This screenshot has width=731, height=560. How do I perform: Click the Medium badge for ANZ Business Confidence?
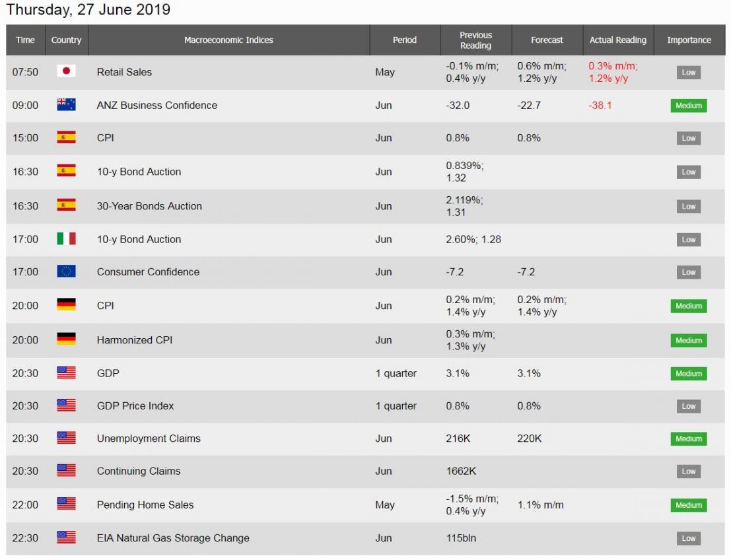click(689, 106)
